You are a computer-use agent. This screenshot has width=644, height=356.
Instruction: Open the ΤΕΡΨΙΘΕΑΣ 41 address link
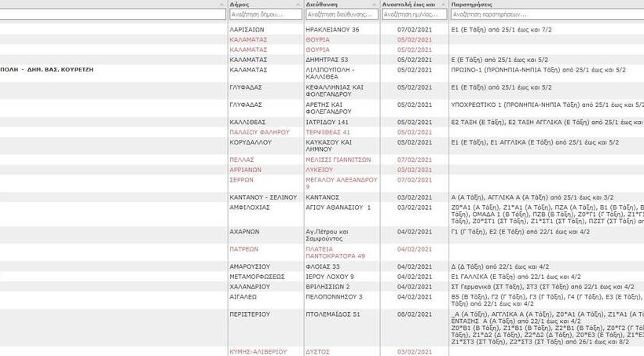pos(327,132)
